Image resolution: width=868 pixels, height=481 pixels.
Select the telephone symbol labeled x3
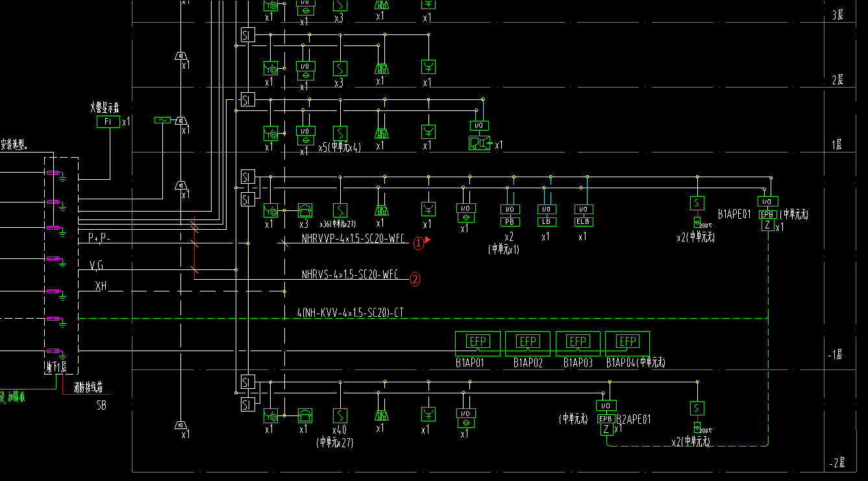click(305, 210)
